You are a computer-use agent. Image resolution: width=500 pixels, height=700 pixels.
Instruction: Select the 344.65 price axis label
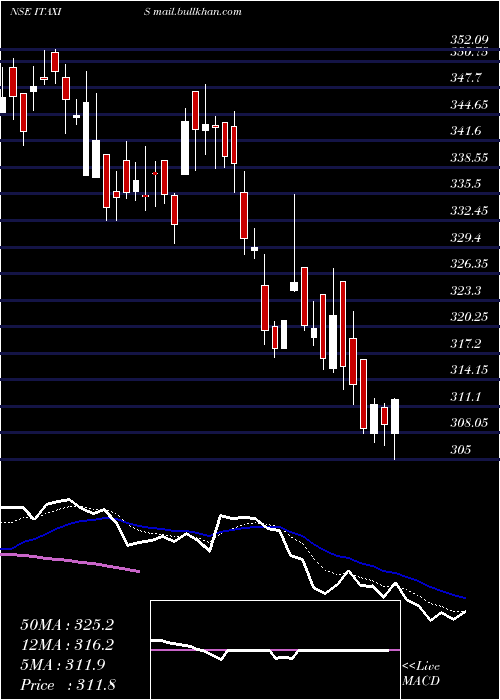coord(469,105)
